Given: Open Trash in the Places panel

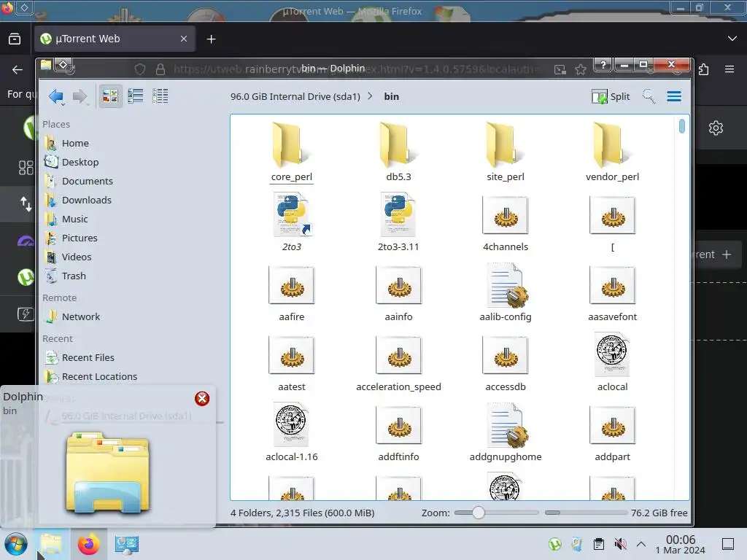Looking at the screenshot, I should point(74,276).
